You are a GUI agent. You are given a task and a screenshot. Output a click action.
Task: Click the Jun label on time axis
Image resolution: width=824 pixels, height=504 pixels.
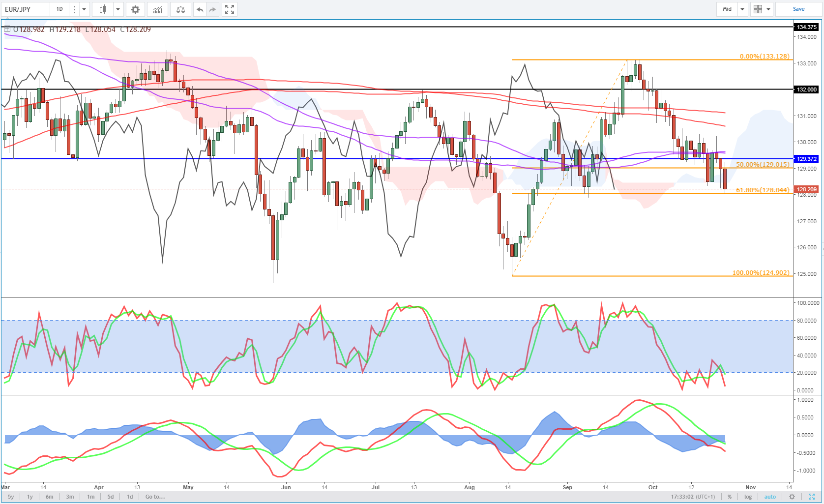(286, 487)
